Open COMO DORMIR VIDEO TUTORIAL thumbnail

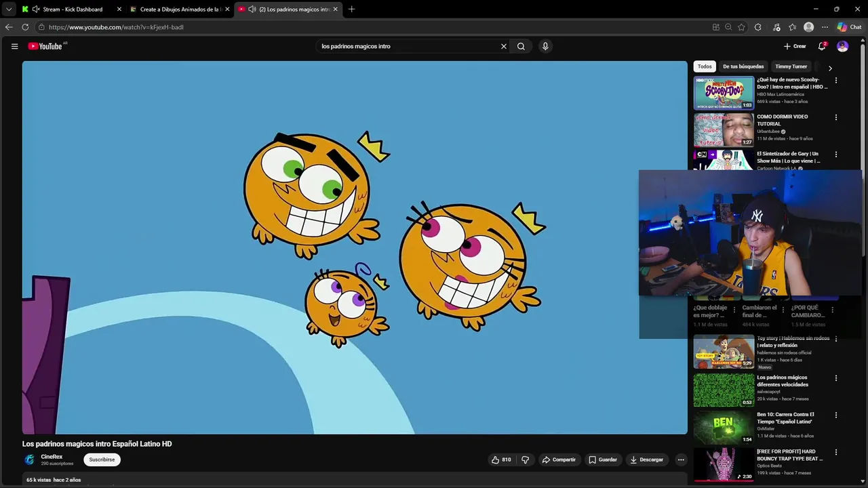pyautogui.click(x=724, y=129)
